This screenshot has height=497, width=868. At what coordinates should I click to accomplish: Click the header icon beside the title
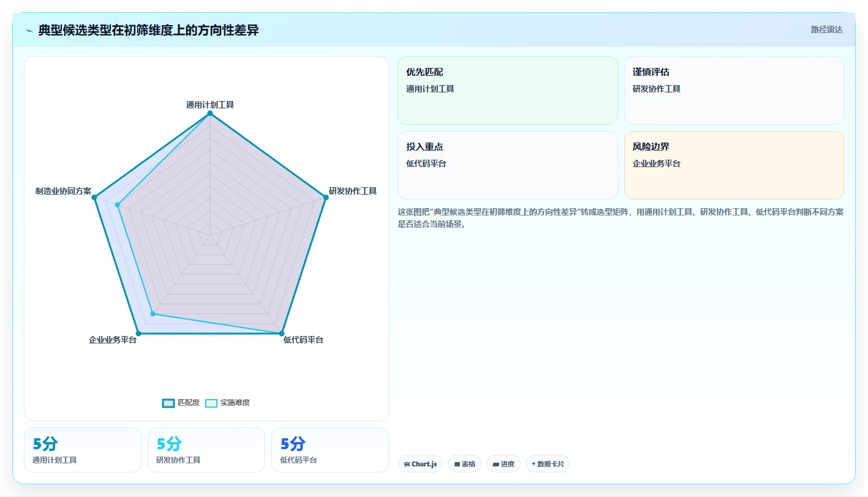(29, 30)
